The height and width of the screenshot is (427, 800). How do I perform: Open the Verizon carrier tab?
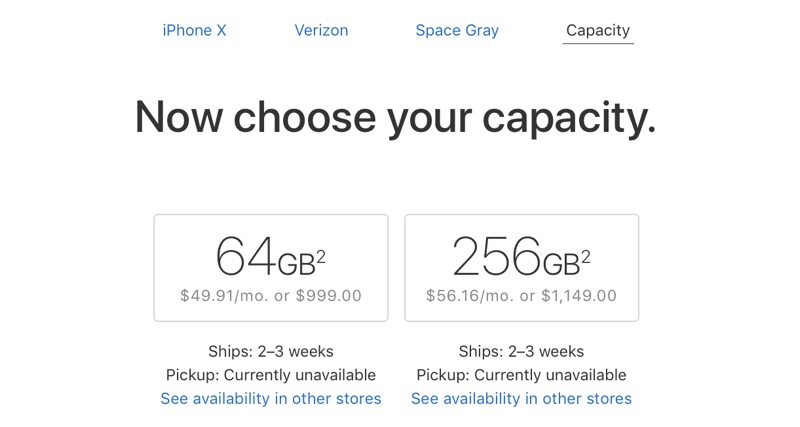click(x=321, y=30)
